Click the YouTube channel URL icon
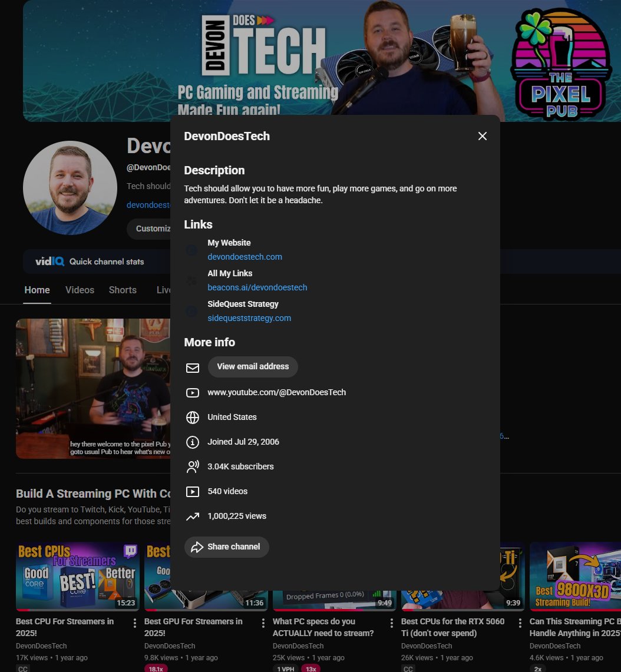621x672 pixels. tap(193, 393)
